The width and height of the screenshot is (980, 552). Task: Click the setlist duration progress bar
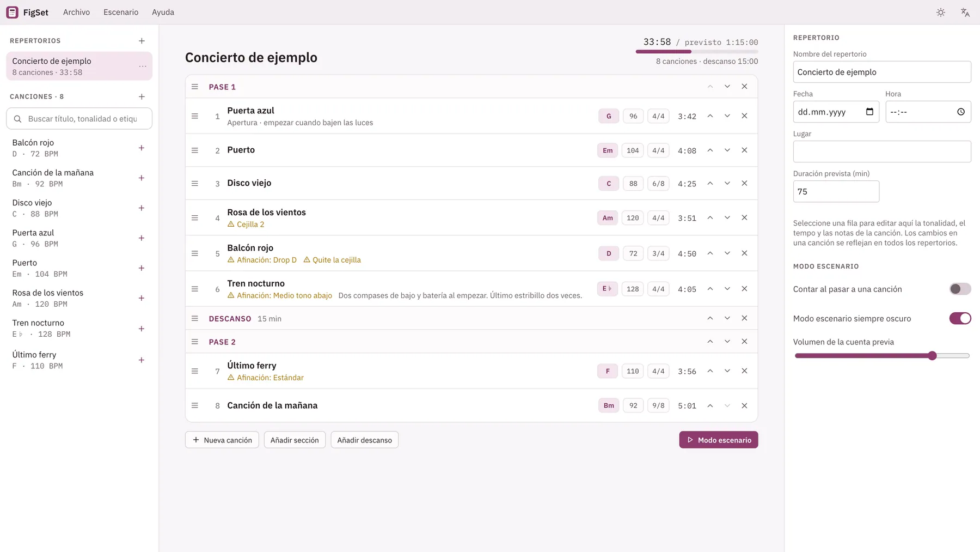click(697, 52)
